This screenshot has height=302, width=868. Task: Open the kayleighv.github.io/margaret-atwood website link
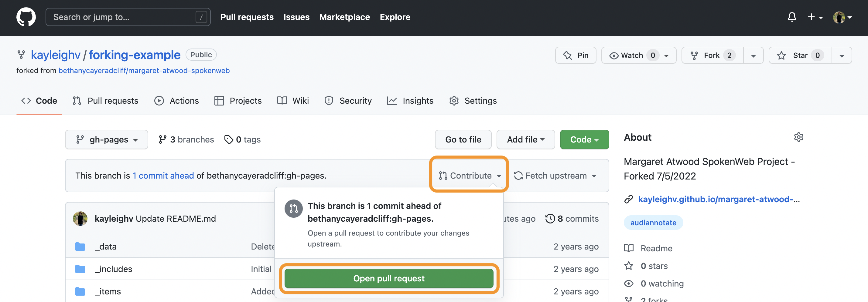719,199
